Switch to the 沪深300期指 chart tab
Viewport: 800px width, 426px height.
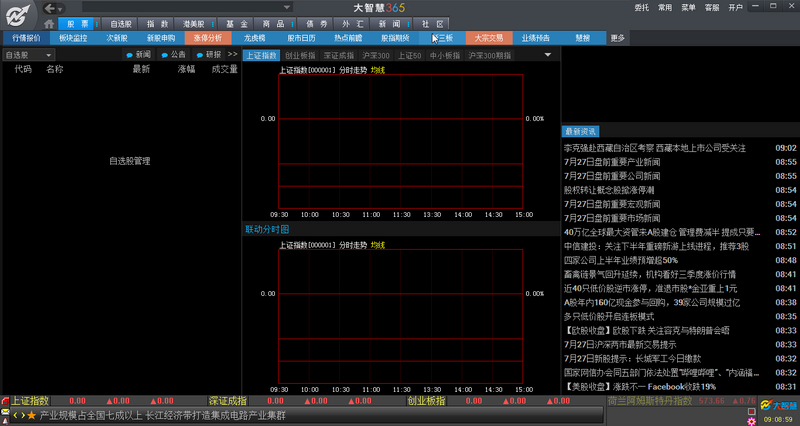coord(490,56)
